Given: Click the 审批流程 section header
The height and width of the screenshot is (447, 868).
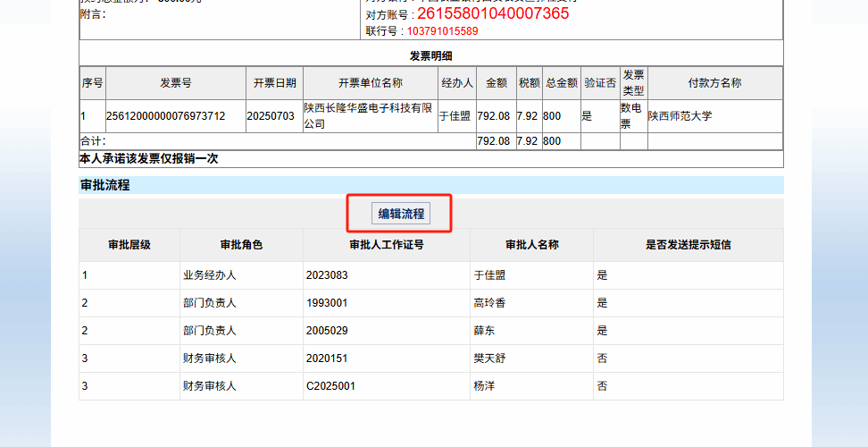Looking at the screenshot, I should click(x=105, y=185).
